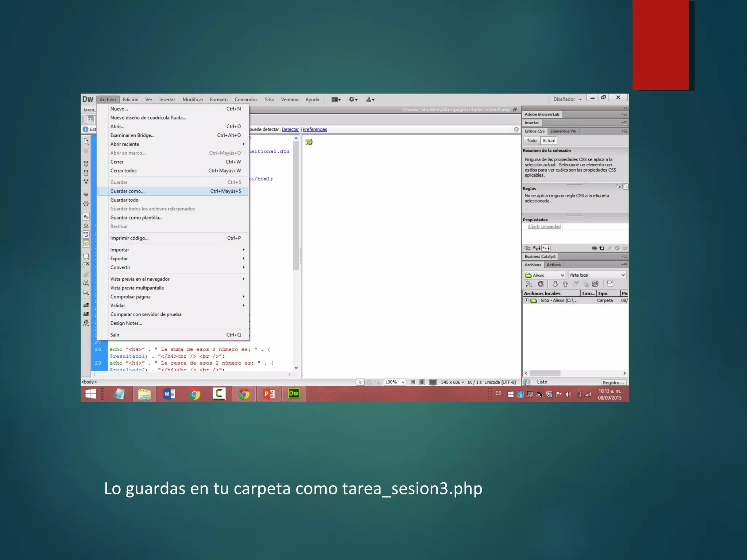Open Word from the taskbar
Screen dimensions: 747x560
click(x=169, y=394)
